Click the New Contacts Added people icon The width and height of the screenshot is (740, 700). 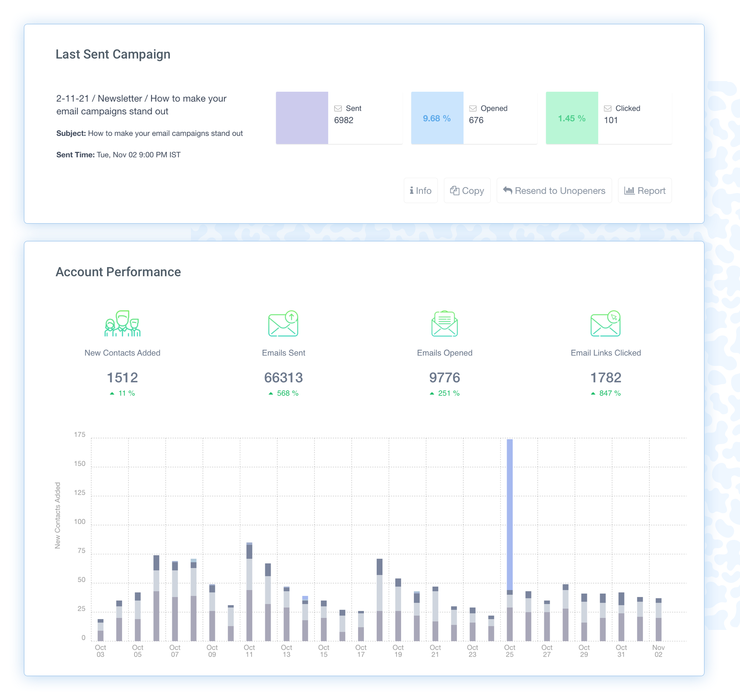click(122, 323)
